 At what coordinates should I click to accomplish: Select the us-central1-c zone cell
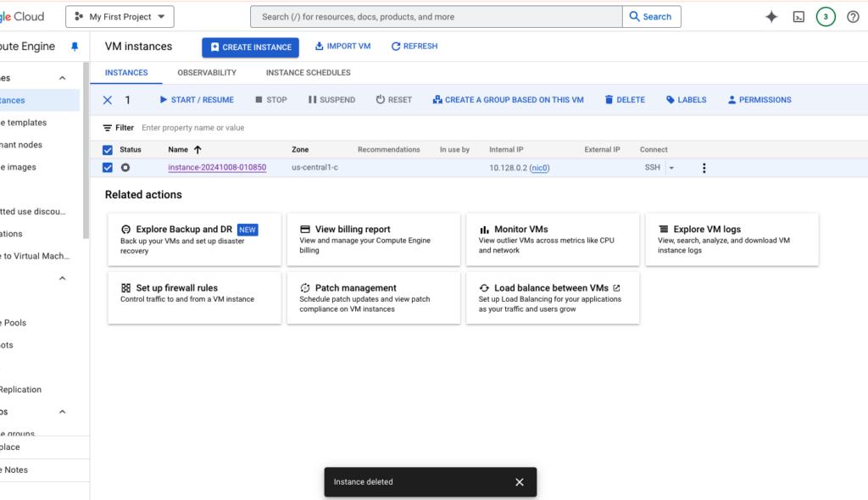tap(315, 167)
